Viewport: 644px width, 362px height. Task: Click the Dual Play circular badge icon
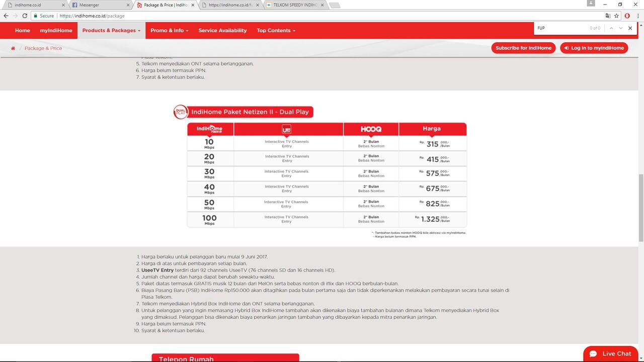coord(180,112)
